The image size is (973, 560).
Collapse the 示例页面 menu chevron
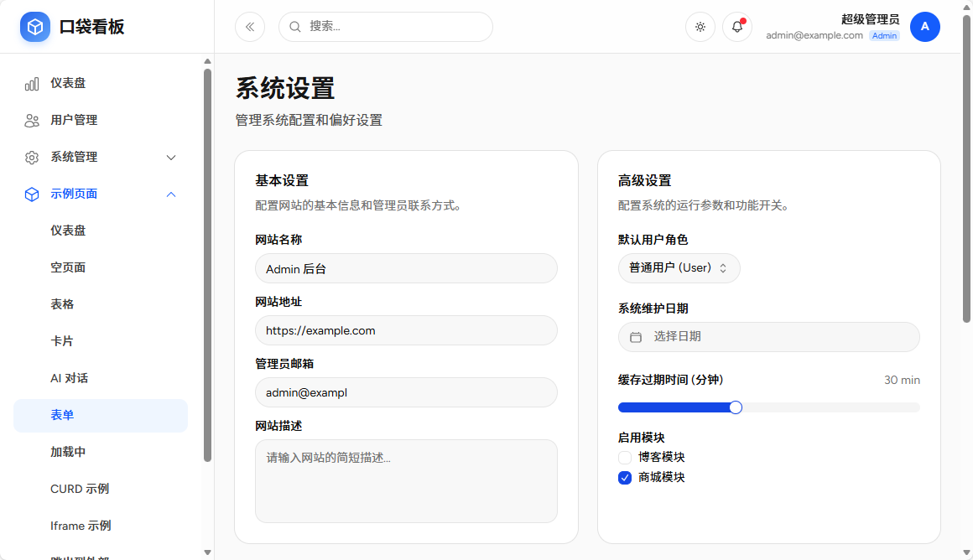coord(171,194)
